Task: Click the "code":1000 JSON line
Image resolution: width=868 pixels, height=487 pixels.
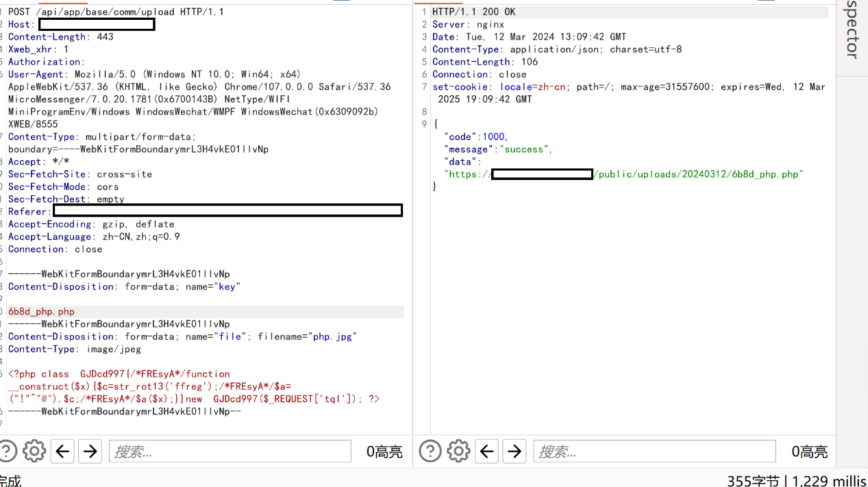Action: click(476, 137)
